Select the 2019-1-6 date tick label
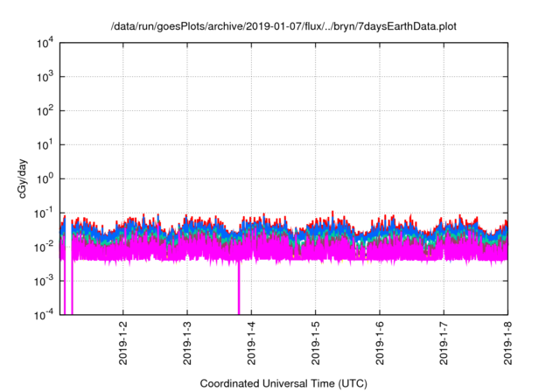Image resolution: width=560 pixels, height=392 pixels. 380,343
